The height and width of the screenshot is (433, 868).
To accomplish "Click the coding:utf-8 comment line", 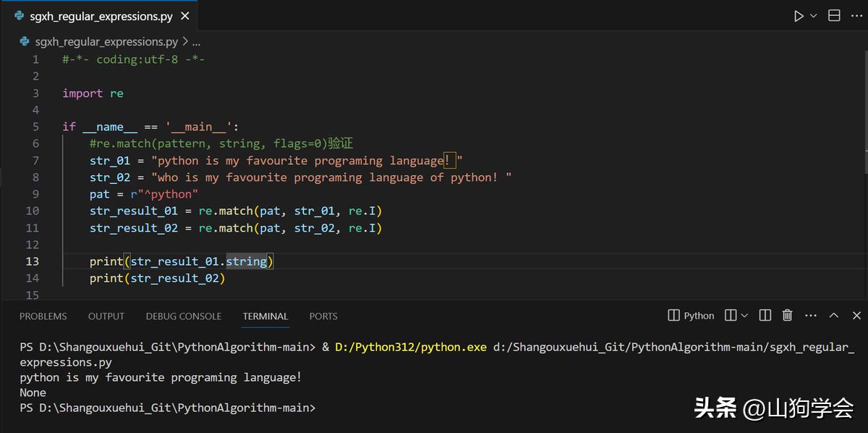I will point(134,59).
